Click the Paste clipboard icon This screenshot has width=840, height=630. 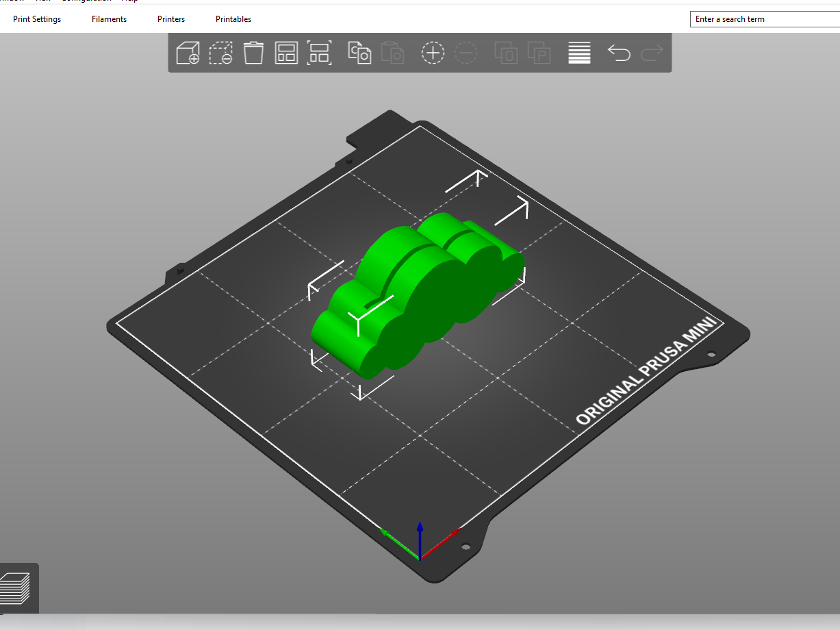(x=393, y=53)
